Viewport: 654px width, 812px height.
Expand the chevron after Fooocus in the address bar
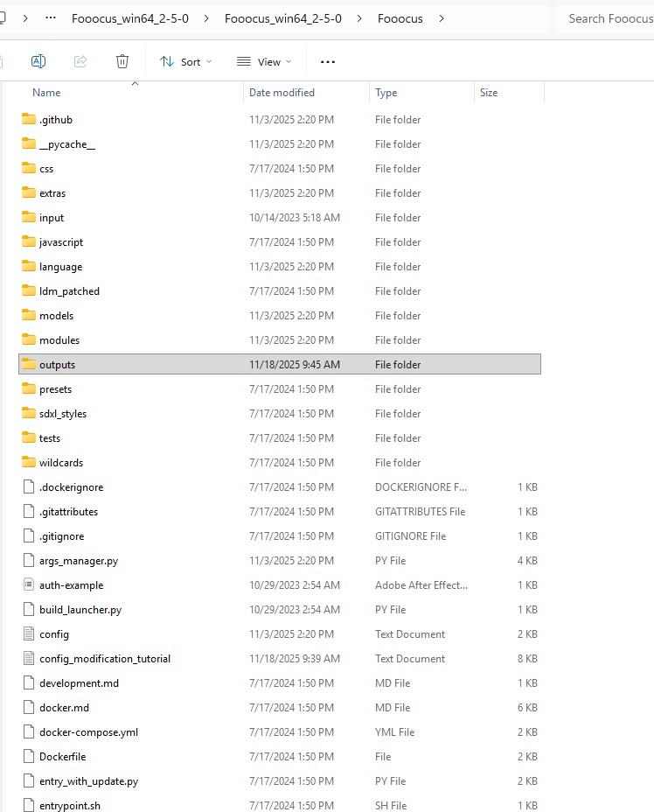click(x=441, y=18)
